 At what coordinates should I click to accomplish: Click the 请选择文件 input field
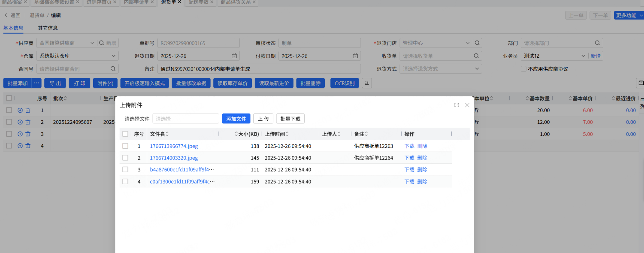click(x=185, y=119)
